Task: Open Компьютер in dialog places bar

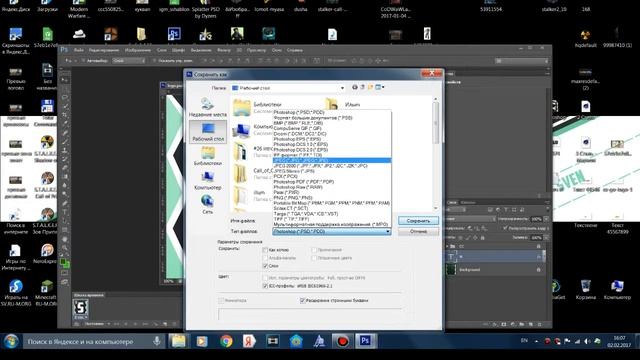Action: pyautogui.click(x=208, y=181)
